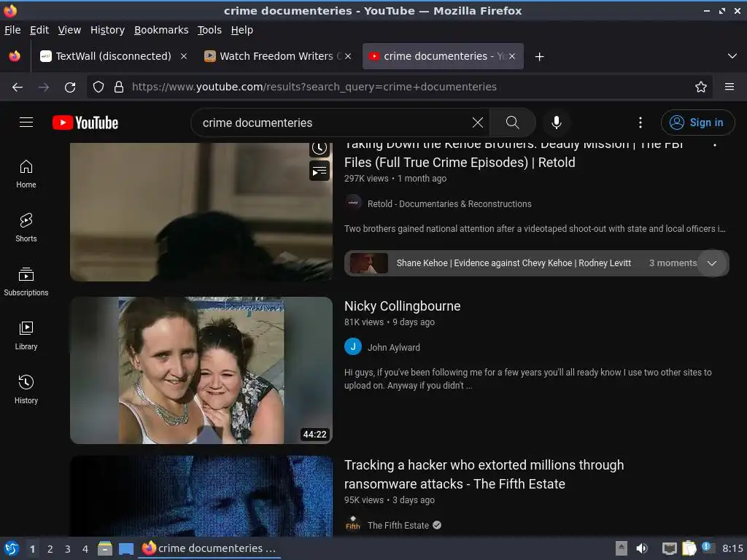Reload the page
Viewport: 747px width, 560px height.
coord(70,87)
